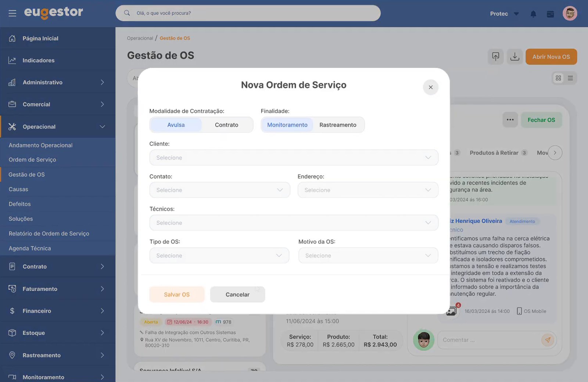Open the Tipo de OS dropdown
Image resolution: width=588 pixels, height=382 pixels.
point(219,255)
